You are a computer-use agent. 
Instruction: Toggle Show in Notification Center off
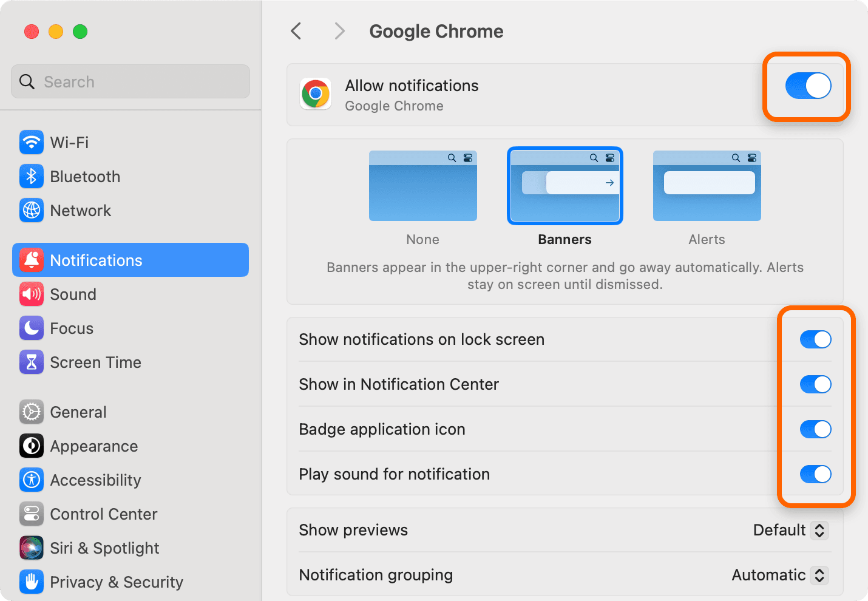(816, 384)
